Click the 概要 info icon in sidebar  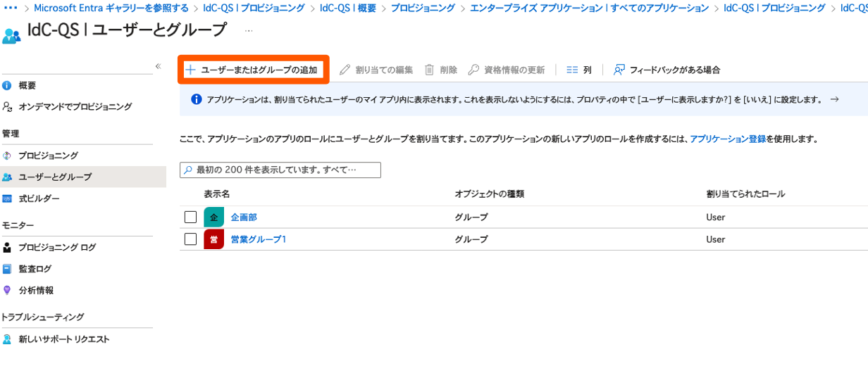(7, 86)
